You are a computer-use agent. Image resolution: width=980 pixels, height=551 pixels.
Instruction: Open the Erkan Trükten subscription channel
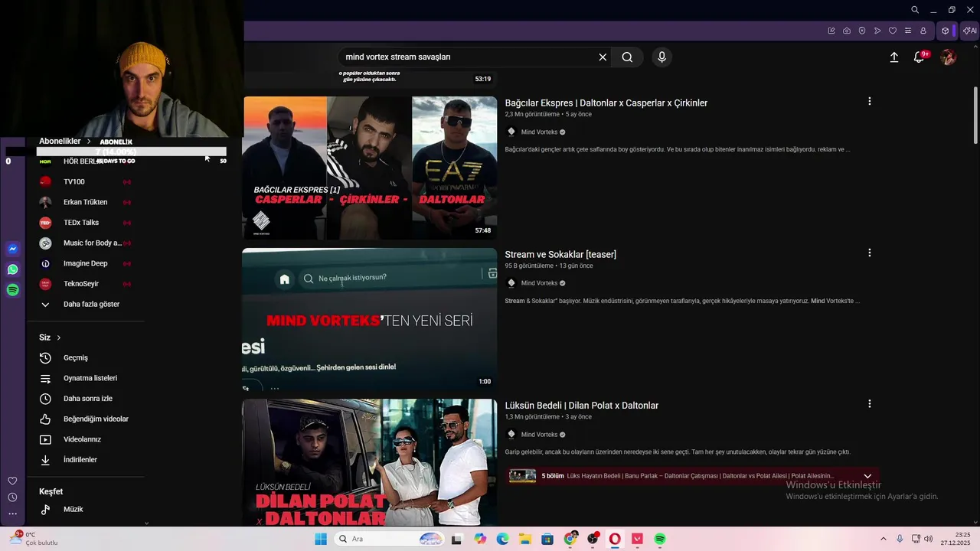(85, 202)
